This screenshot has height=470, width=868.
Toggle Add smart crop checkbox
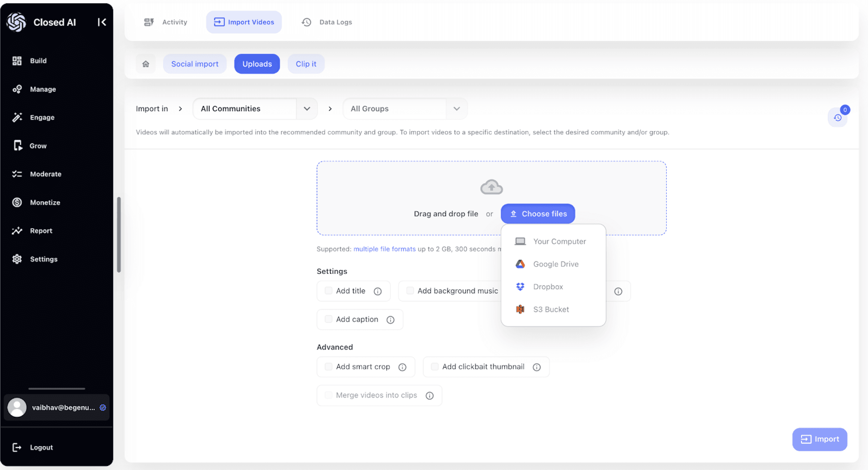pyautogui.click(x=328, y=367)
